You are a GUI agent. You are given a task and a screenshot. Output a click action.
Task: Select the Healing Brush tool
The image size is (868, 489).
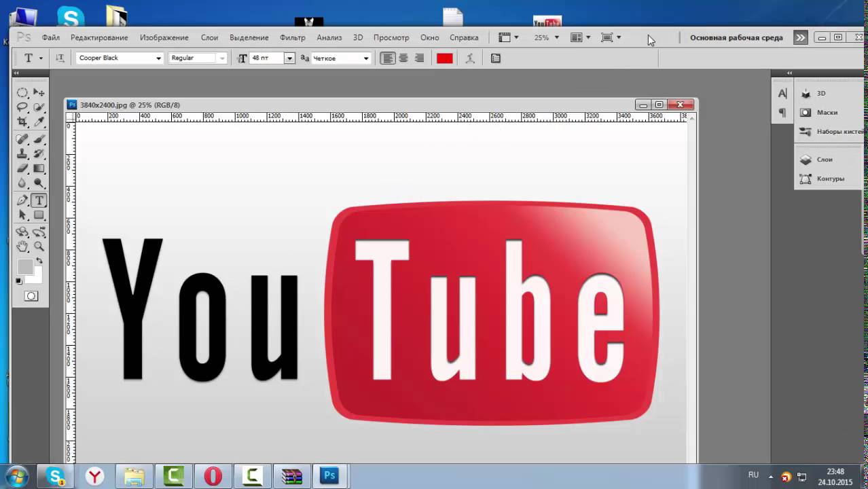point(22,139)
